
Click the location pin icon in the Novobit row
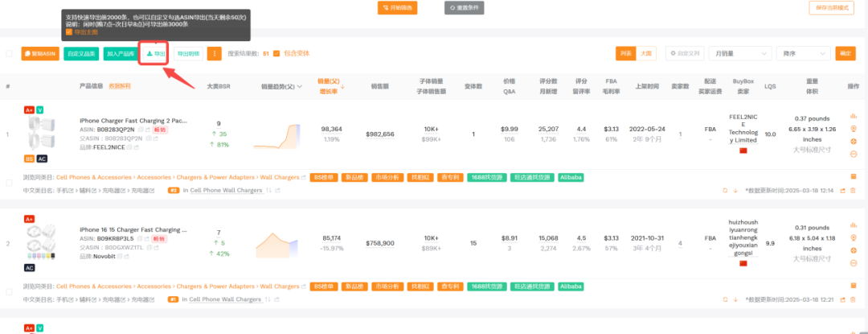click(853, 238)
